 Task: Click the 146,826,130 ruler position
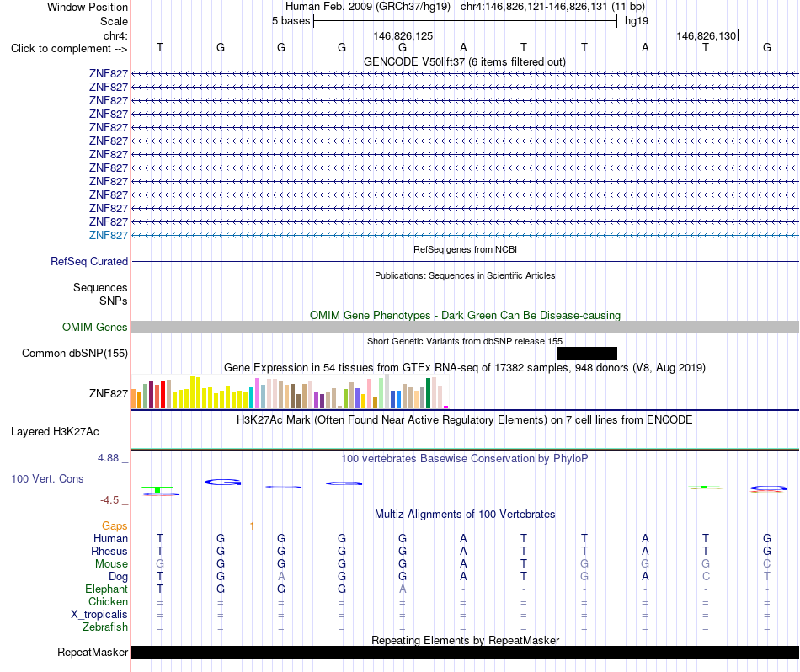tap(707, 35)
